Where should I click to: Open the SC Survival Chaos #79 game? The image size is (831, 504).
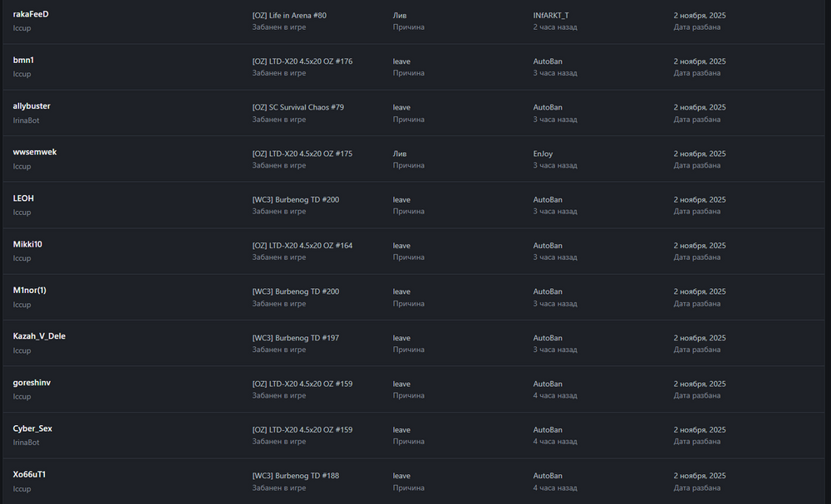pos(298,107)
